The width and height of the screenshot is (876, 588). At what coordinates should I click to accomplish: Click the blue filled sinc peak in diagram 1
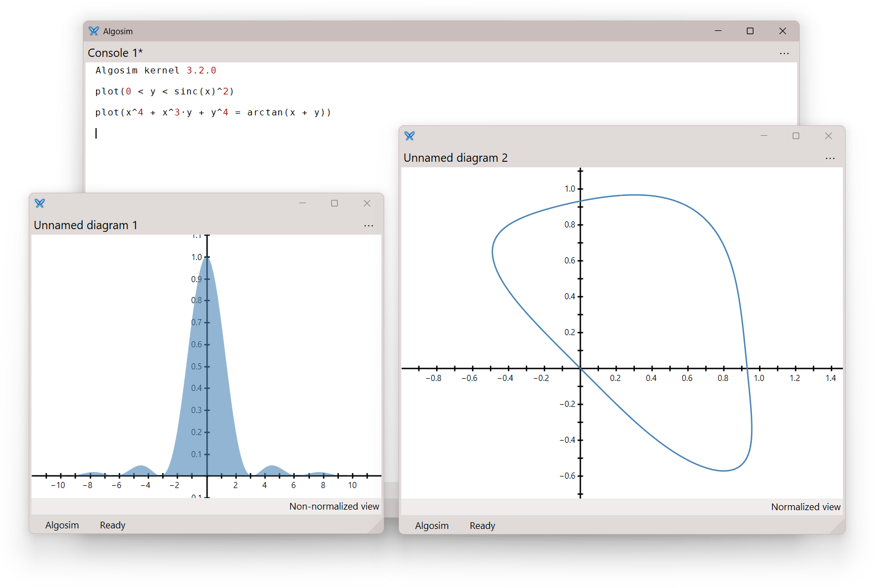(208, 375)
